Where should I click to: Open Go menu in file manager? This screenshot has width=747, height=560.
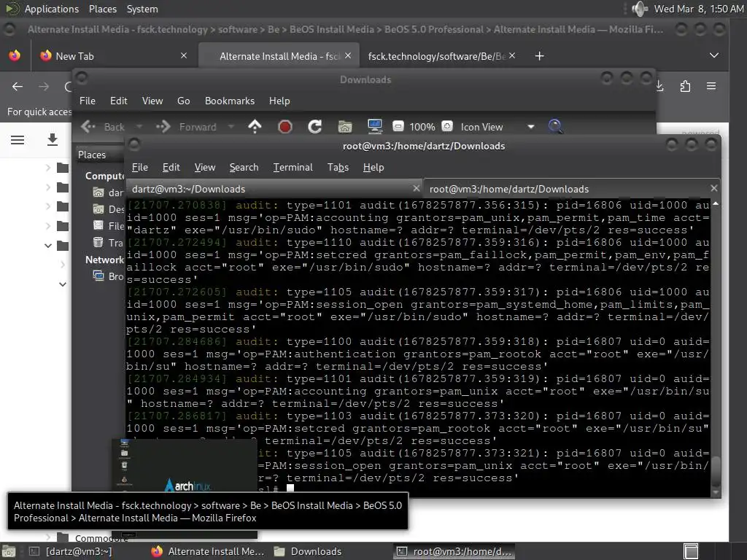pyautogui.click(x=183, y=101)
